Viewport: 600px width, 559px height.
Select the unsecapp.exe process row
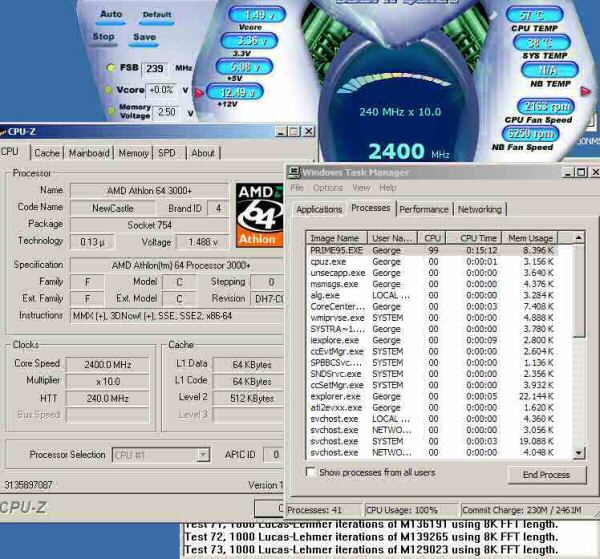pos(432,273)
